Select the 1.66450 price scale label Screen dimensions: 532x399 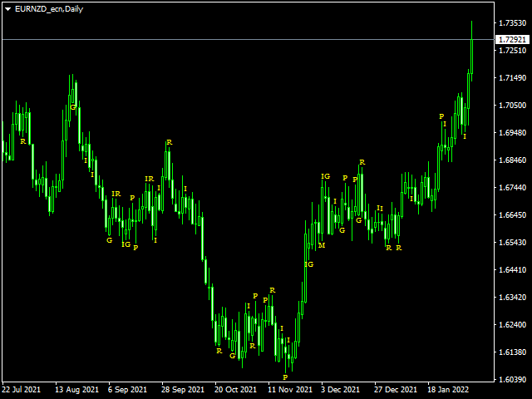pyautogui.click(x=512, y=214)
